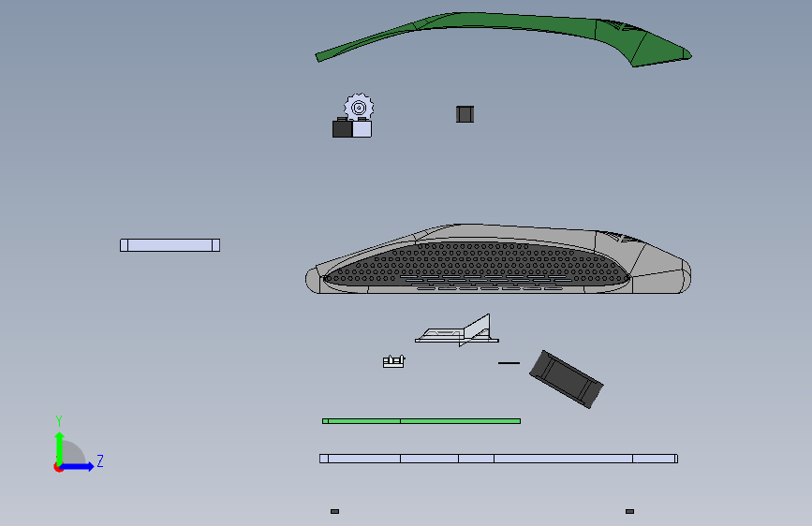The height and width of the screenshot is (526, 812).
Task: Select the tilted dark rectangular block
Action: point(567,379)
